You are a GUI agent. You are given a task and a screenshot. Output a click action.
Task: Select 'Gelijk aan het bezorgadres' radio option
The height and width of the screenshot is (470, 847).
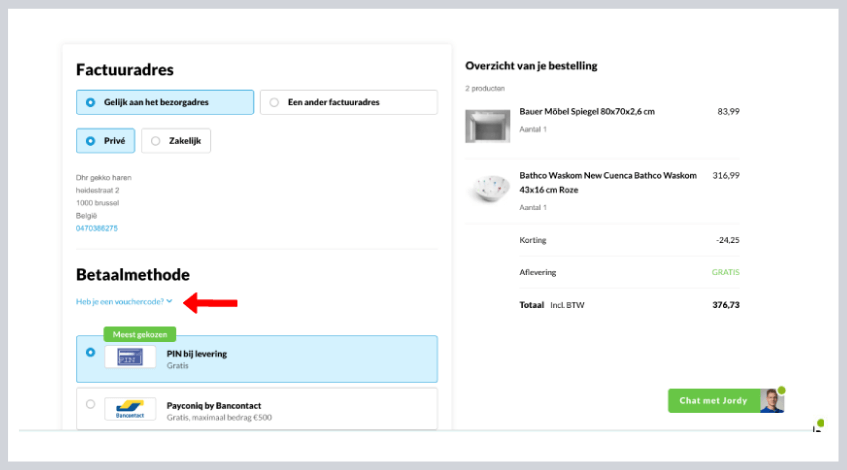(x=90, y=102)
